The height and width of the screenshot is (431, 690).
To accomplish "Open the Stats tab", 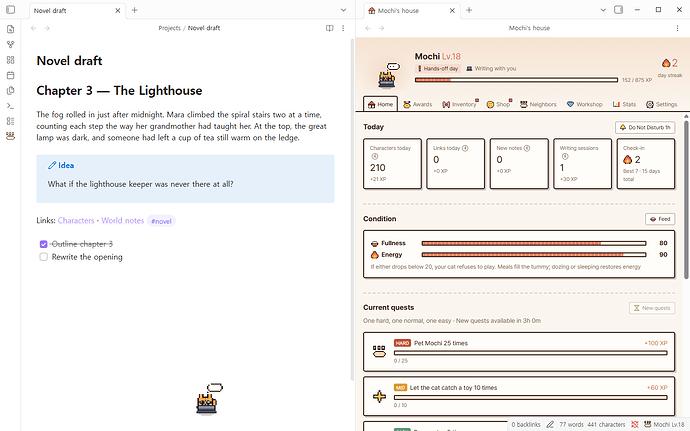I will [624, 104].
